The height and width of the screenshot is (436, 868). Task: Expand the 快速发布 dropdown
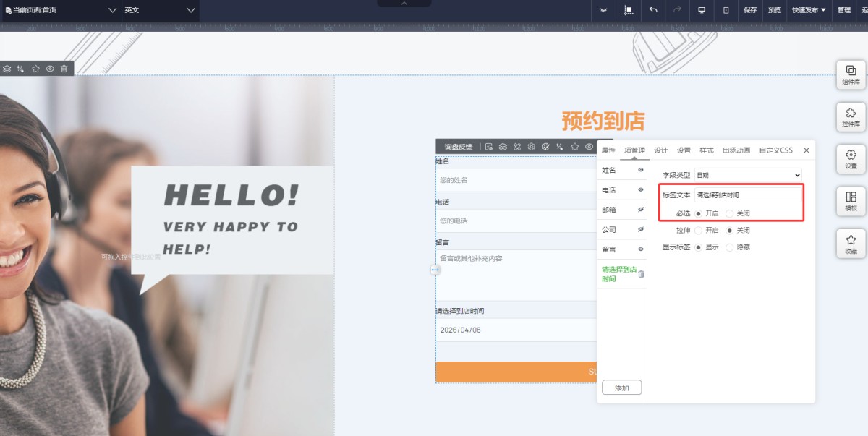[809, 10]
